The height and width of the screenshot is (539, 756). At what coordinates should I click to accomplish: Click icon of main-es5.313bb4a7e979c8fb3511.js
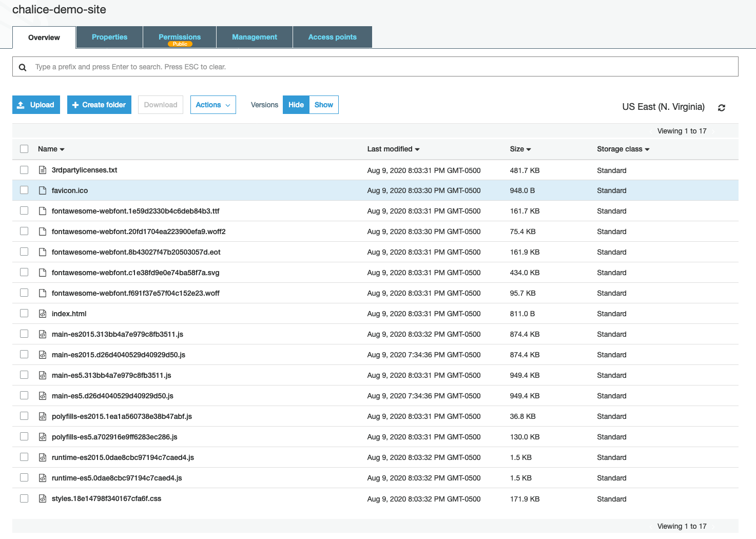point(43,375)
